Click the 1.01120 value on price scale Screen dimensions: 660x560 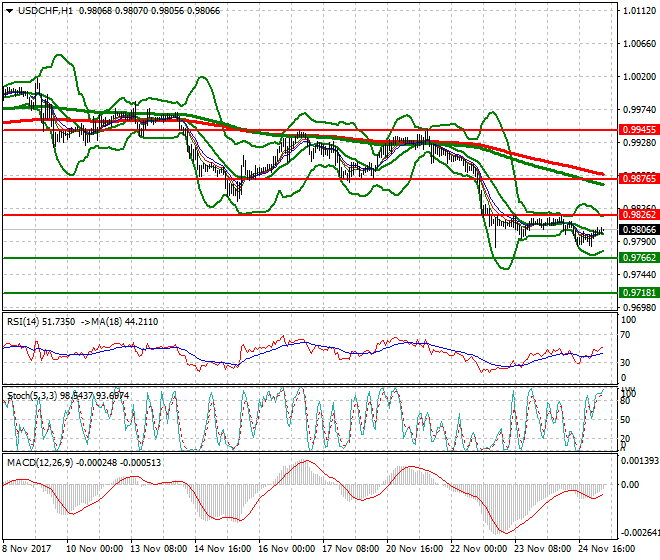coord(636,11)
